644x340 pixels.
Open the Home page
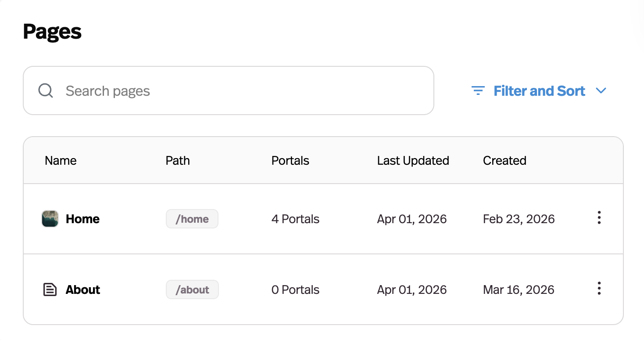tap(82, 219)
